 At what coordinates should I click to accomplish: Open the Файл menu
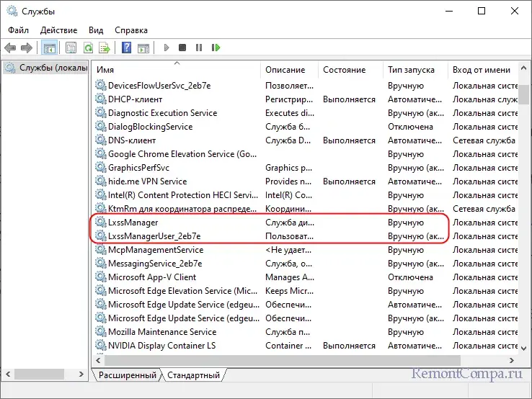[19, 30]
